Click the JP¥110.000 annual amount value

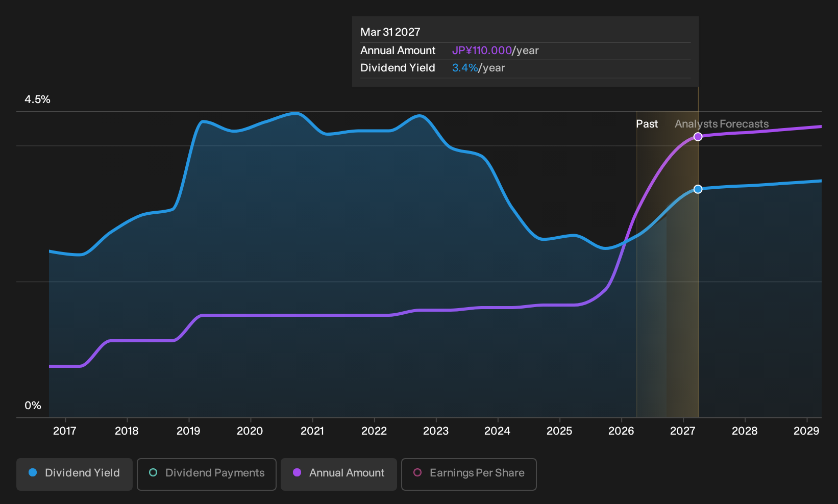[x=482, y=51]
